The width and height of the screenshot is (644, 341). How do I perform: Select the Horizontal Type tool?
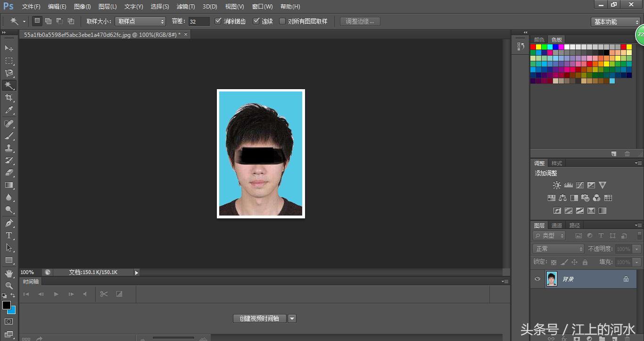click(x=9, y=235)
